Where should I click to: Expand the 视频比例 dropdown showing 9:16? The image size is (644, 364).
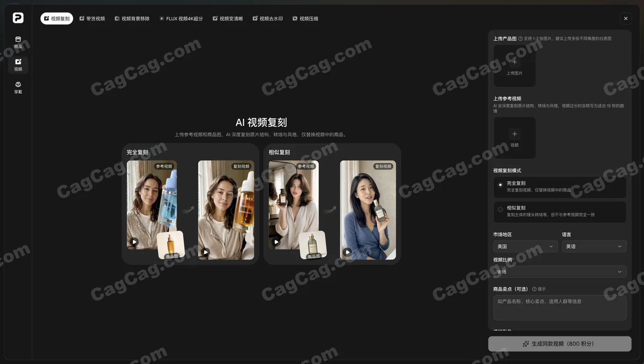tap(559, 272)
